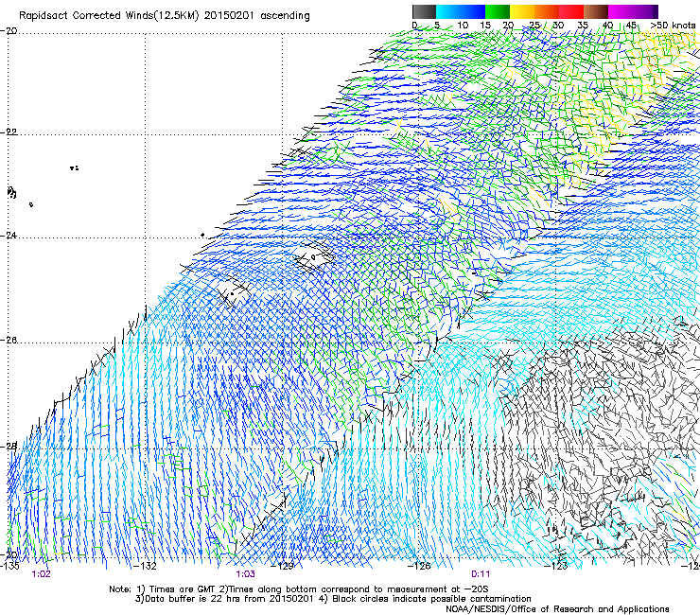Click the date '20150201' in the title
The width and height of the screenshot is (700, 615).
(x=229, y=16)
